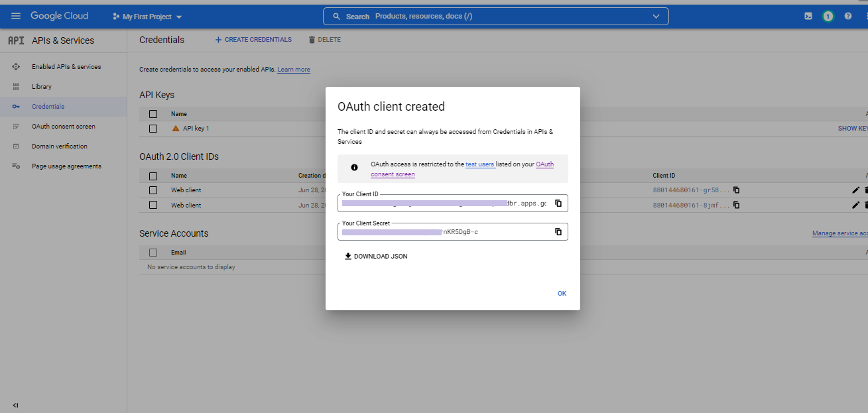
Task: Click the Email column header
Action: [178, 253]
